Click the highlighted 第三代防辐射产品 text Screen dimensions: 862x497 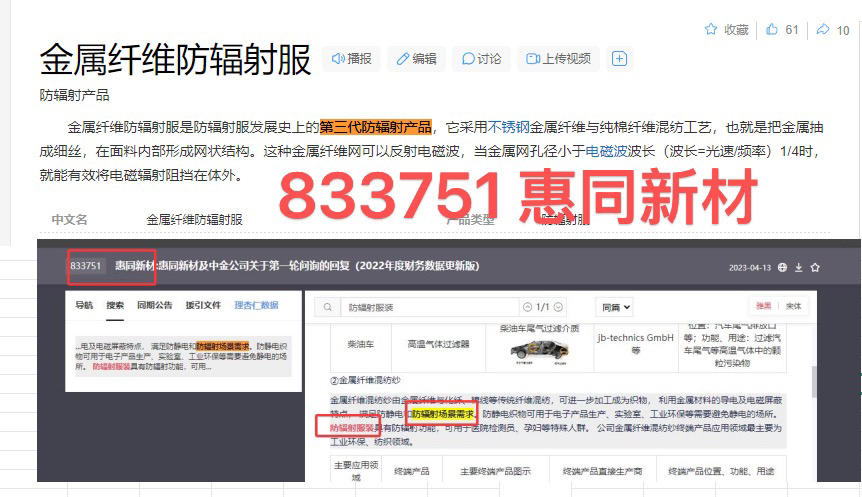tap(375, 128)
